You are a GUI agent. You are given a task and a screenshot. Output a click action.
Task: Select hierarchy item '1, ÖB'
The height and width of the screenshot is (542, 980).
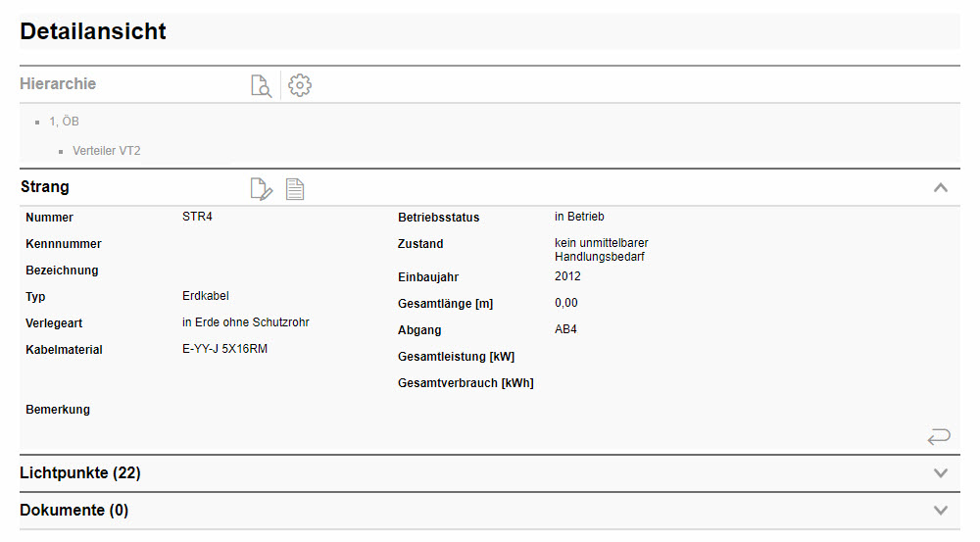[x=64, y=122]
